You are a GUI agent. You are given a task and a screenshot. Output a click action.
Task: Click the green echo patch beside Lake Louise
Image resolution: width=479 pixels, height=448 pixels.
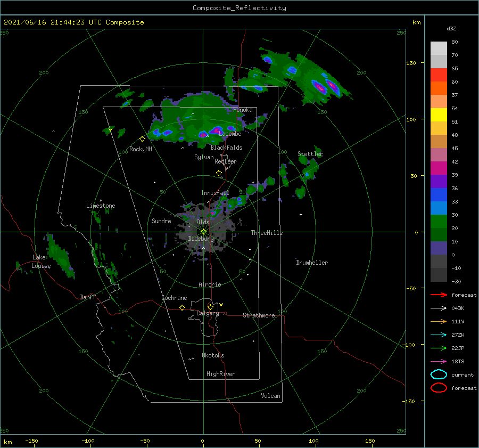tap(61, 256)
